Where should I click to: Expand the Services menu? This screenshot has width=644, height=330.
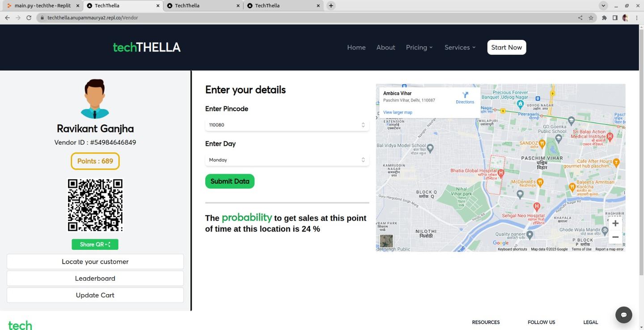tap(460, 47)
